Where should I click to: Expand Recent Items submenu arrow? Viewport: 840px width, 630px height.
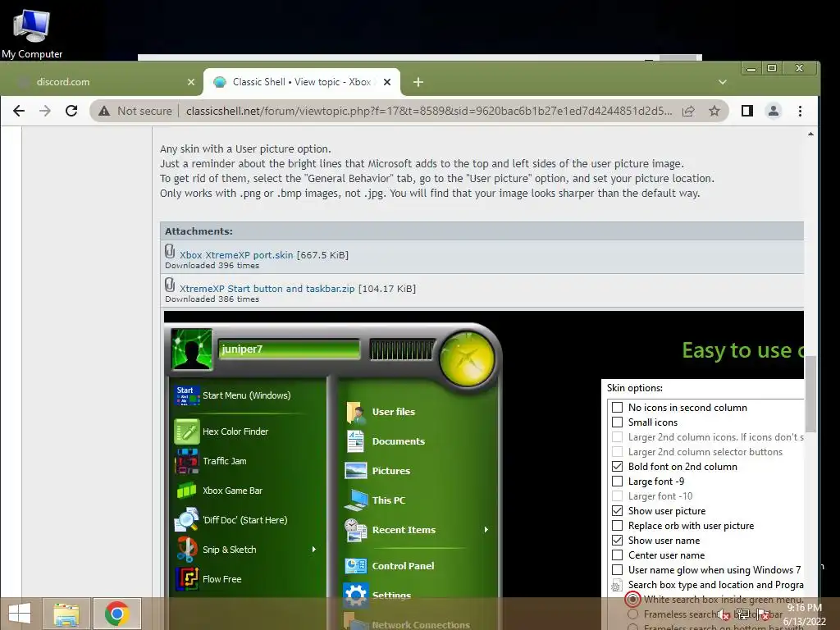(x=486, y=530)
